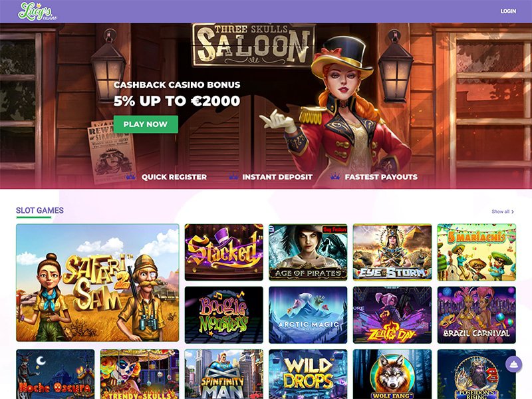The image size is (532, 399).
Task: Launch the Brazil Carnival slot
Action: tap(477, 315)
